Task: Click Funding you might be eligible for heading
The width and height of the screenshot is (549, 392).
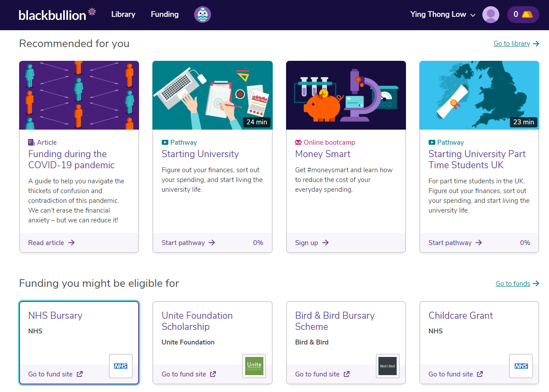Action: 99,284
